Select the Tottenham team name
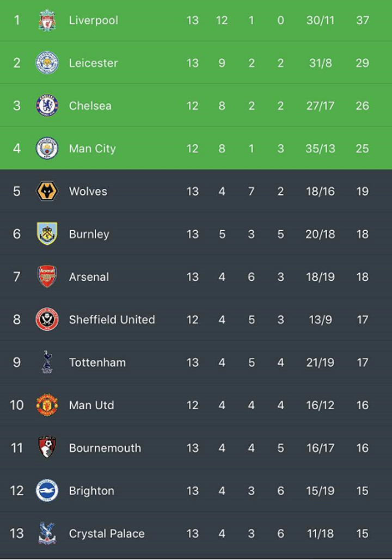Screen dimensions: 392x560 coord(97,362)
